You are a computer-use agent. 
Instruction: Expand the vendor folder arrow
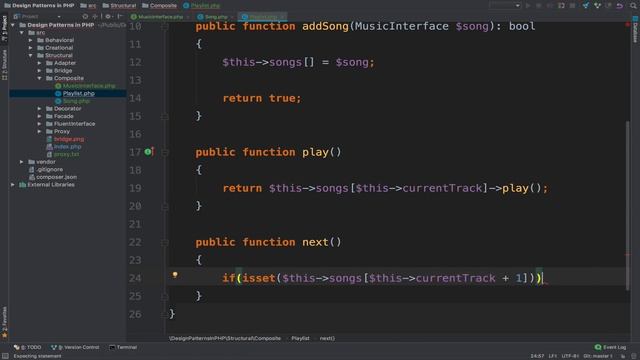[22, 162]
